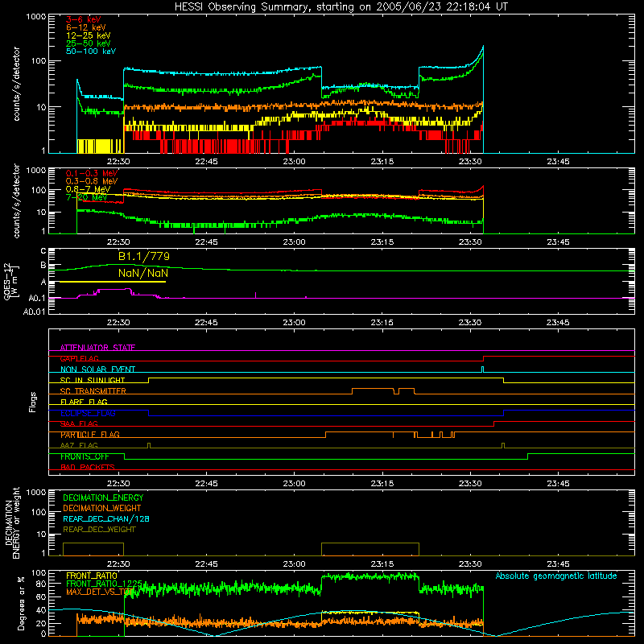Select the 6-12 keV legend label
The width and height of the screenshot is (644, 644).
86,27
